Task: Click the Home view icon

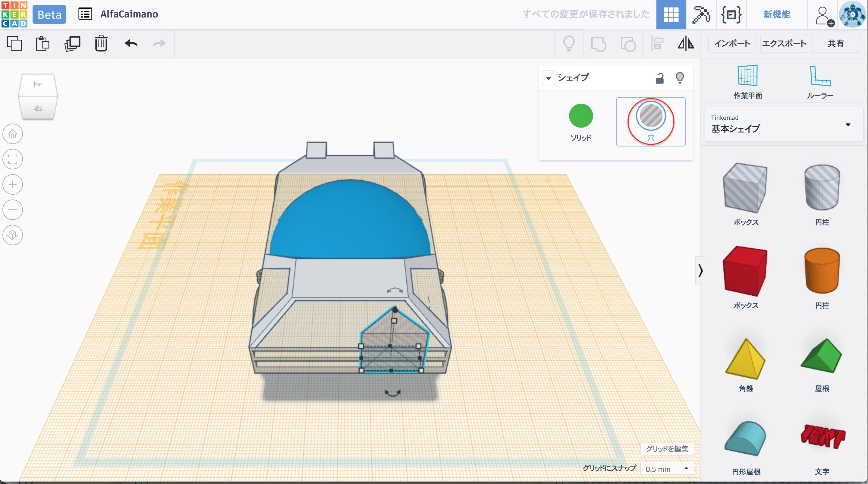Action: (x=13, y=134)
